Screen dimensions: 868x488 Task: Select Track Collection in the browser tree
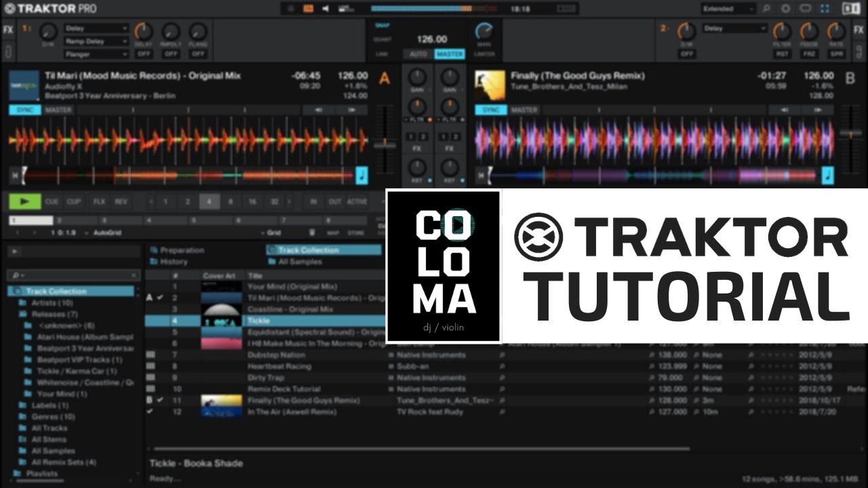click(71, 291)
